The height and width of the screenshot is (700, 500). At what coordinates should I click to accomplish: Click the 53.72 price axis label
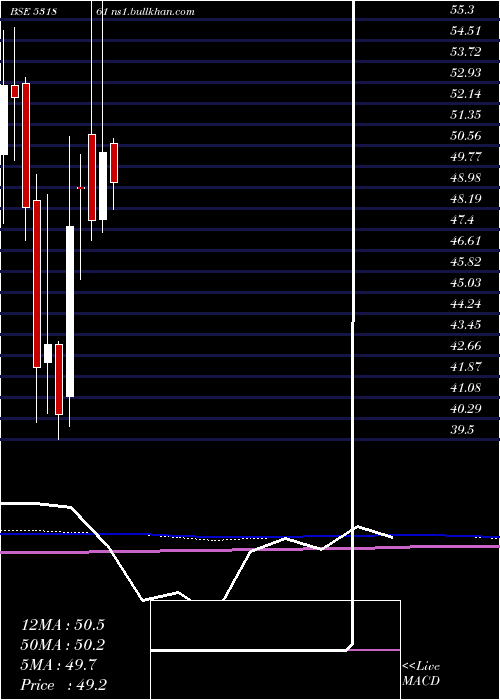465,52
